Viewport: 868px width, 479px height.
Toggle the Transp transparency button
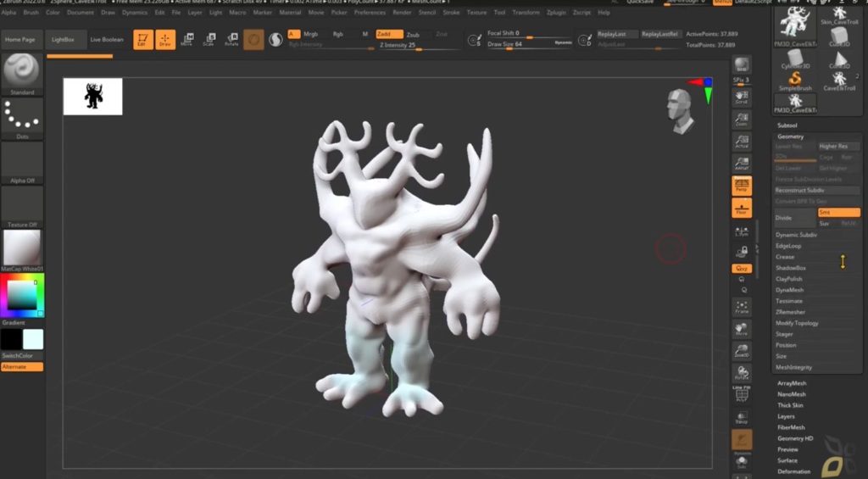(741, 417)
